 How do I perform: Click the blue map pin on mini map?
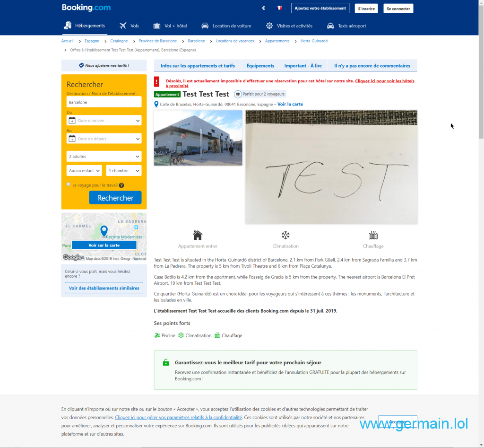pyautogui.click(x=104, y=231)
